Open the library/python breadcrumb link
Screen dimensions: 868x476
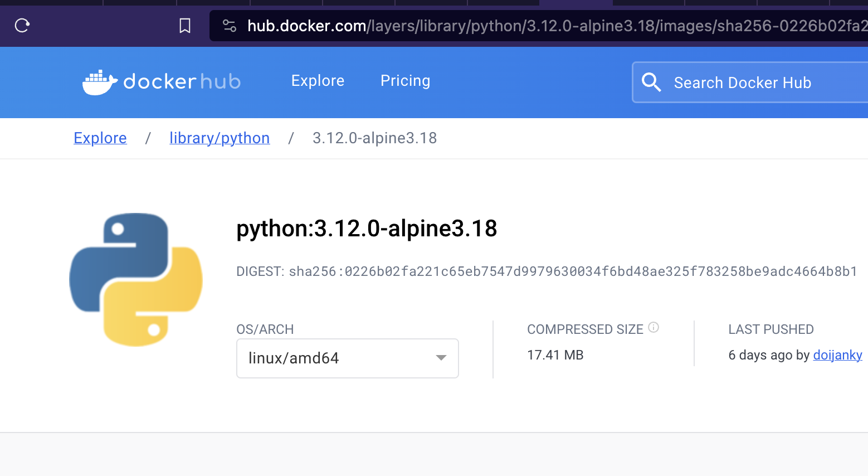click(x=219, y=138)
